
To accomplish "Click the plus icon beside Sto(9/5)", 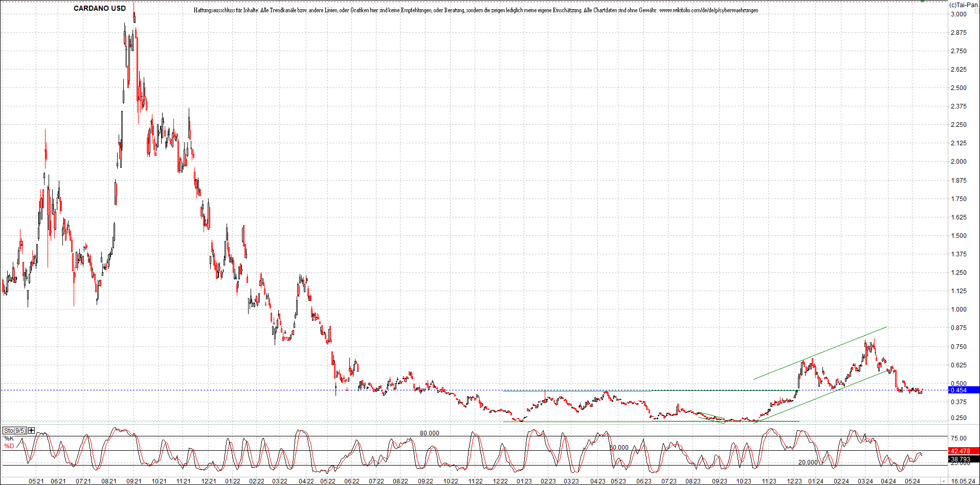I will [x=32, y=431].
